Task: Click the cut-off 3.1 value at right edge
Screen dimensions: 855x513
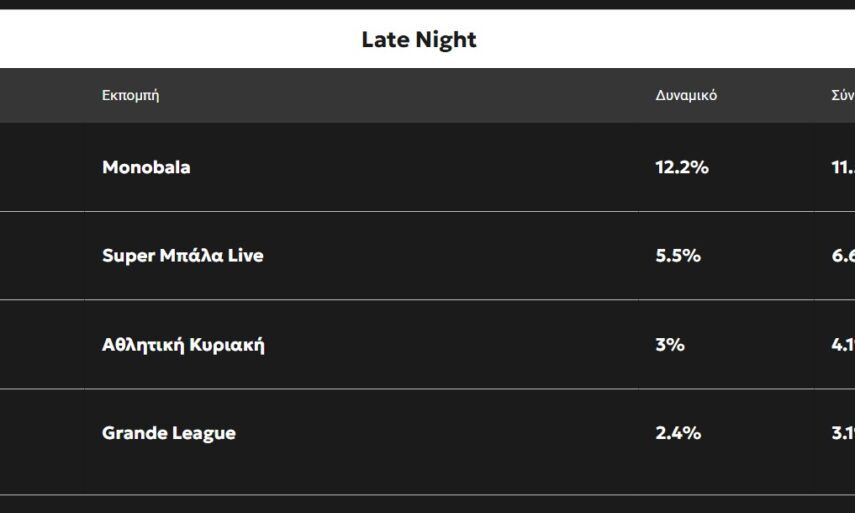Action: click(842, 433)
